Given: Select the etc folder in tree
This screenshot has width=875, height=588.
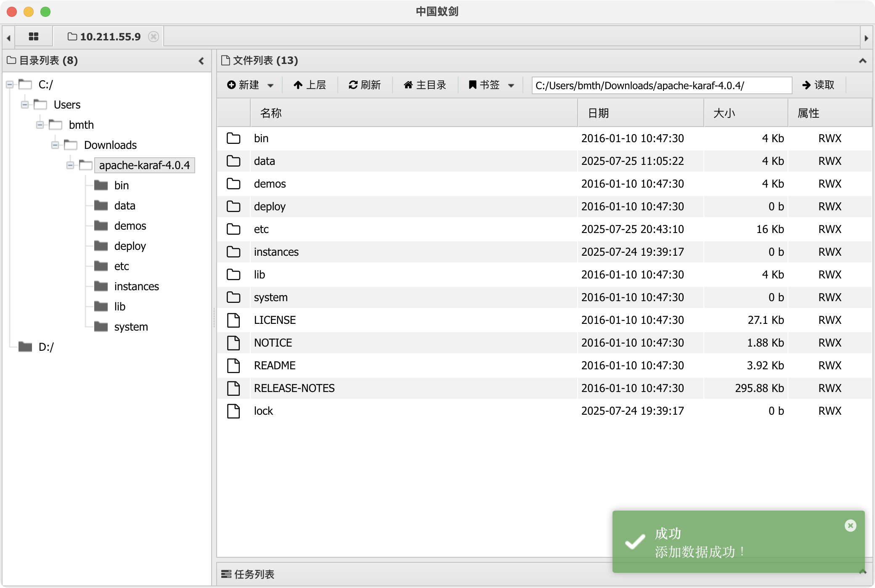Looking at the screenshot, I should coord(122,266).
